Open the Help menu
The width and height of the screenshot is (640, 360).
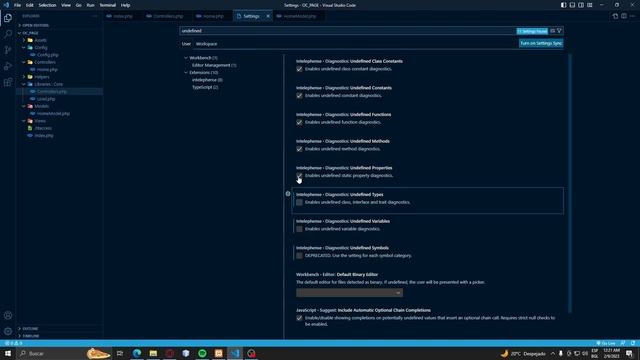[x=126, y=5]
